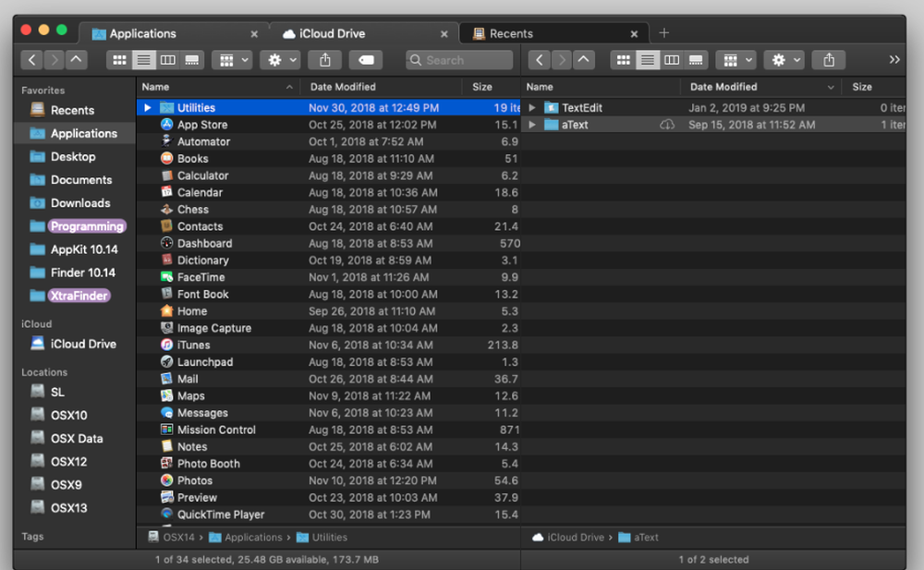924x570 pixels.
Task: Go to enclosing folder in right pane
Action: 583,60
